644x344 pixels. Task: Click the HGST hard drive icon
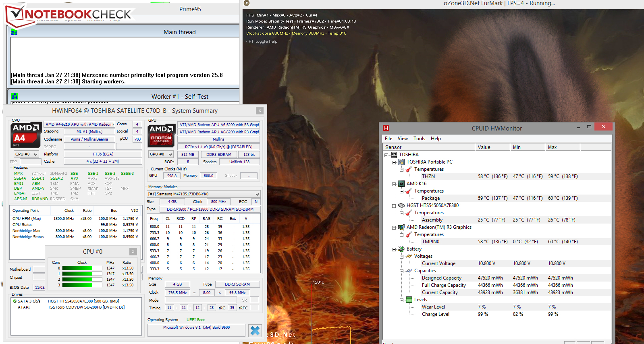pyautogui.click(x=401, y=205)
